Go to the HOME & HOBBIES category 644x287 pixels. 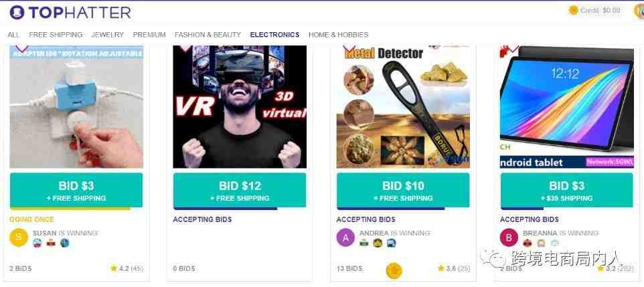[339, 35]
